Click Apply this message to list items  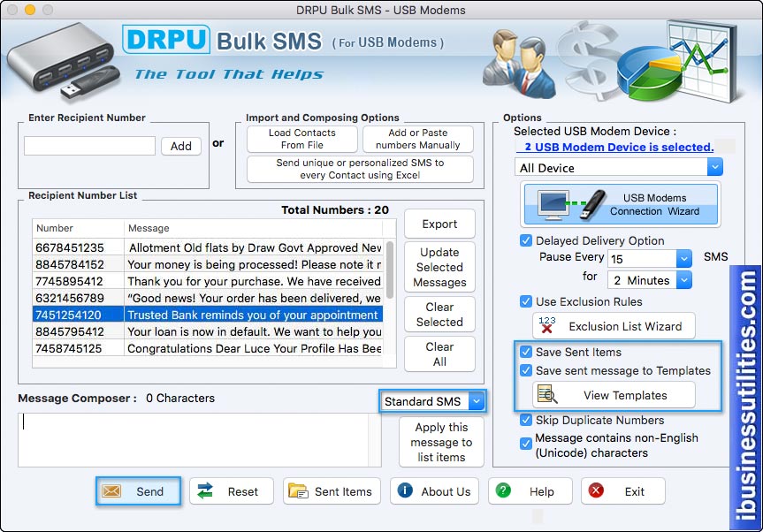click(x=441, y=442)
